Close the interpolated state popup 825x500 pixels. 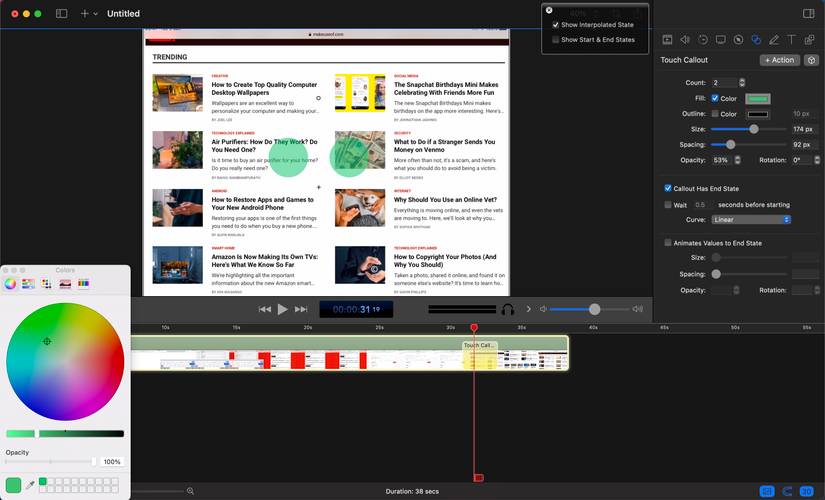[549, 10]
